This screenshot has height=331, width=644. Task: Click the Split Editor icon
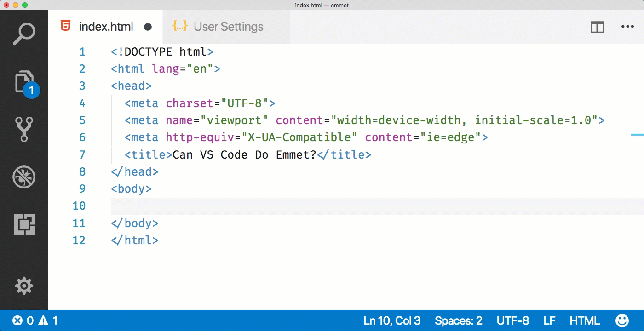click(x=597, y=27)
